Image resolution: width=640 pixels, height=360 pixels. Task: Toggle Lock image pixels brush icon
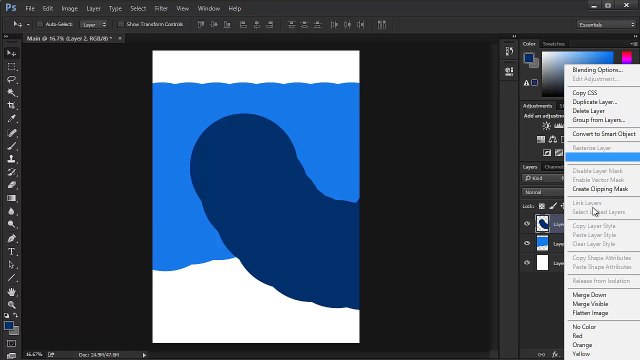tap(553, 206)
